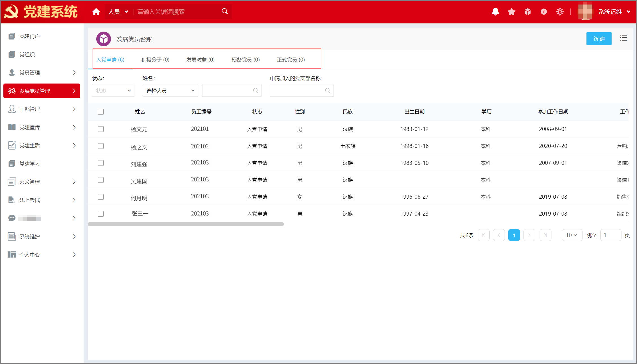Screen dimensions: 637x364
Task: Click the name search field magnifier
Action: pos(256,91)
